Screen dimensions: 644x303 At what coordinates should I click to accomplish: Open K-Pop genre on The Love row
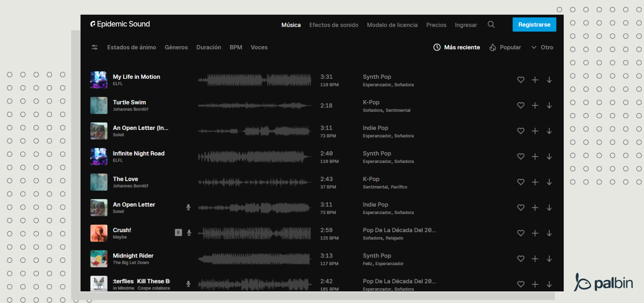tap(371, 179)
